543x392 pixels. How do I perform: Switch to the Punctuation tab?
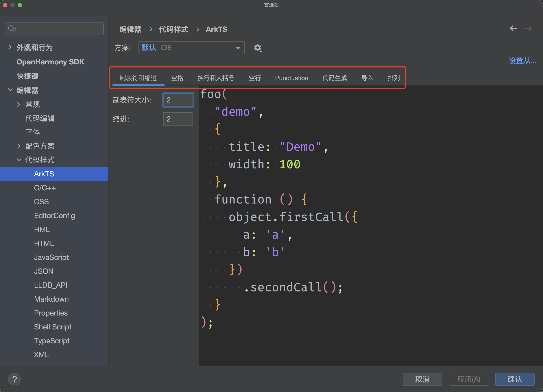[x=291, y=78]
